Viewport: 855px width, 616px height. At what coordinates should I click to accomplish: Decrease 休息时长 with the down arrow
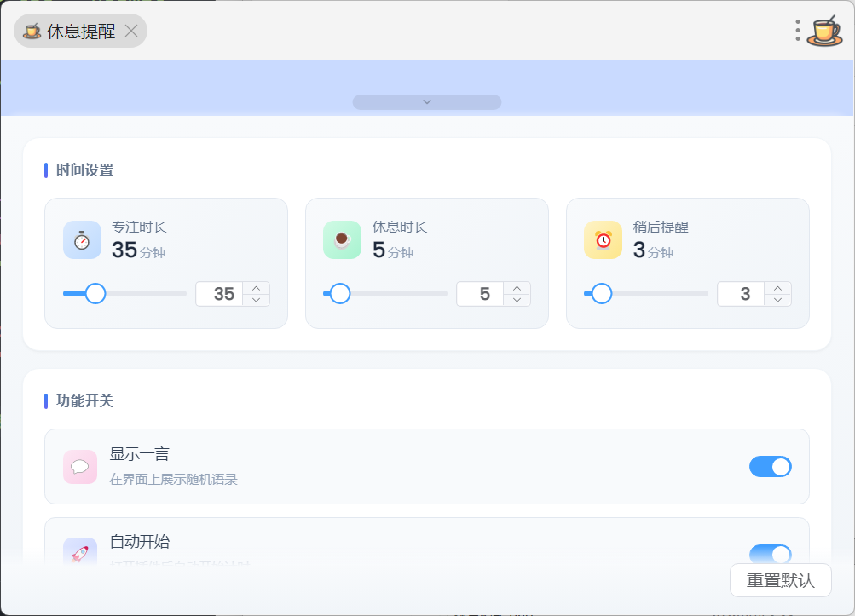coord(517,300)
